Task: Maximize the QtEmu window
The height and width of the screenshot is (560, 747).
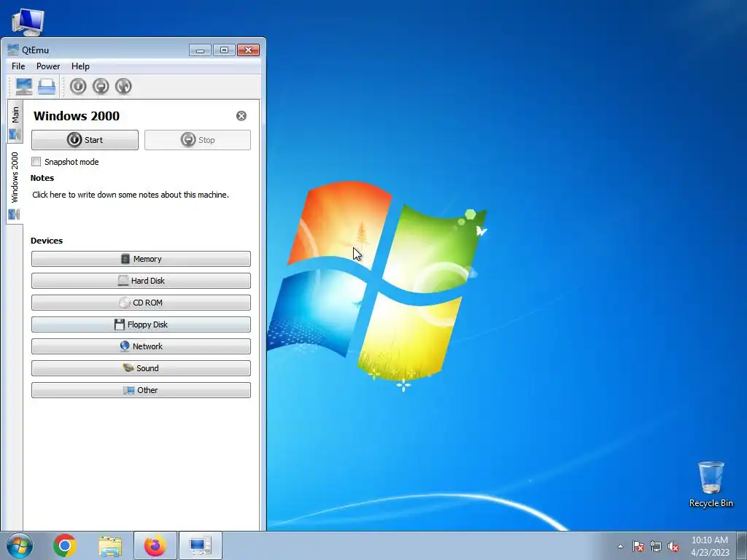Action: [x=224, y=50]
